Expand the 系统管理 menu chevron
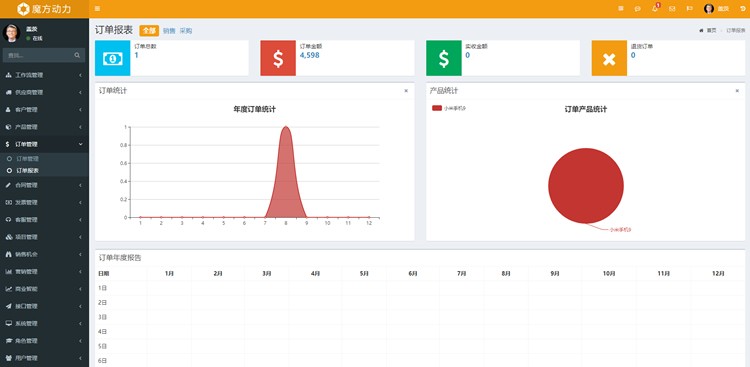The width and height of the screenshot is (750, 367). 80,323
